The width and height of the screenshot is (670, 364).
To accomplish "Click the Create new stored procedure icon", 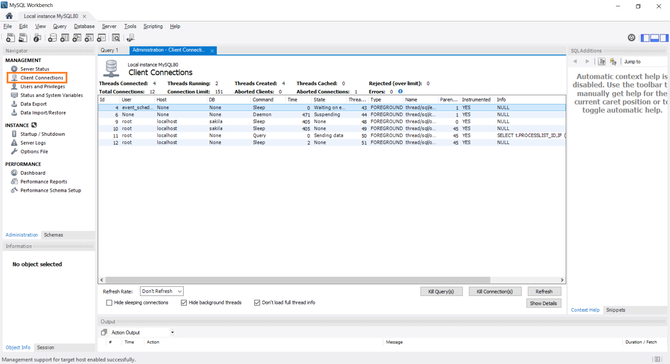I will [x=89, y=38].
